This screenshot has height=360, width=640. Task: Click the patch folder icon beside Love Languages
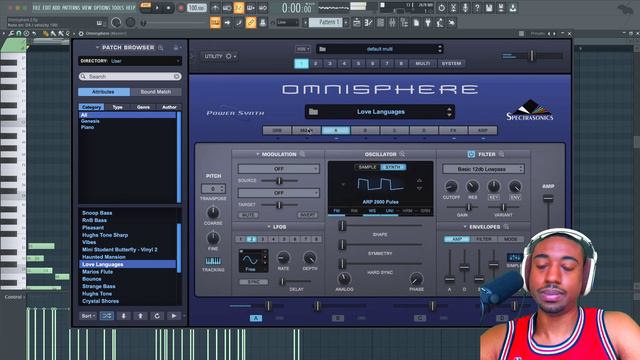pos(313,112)
